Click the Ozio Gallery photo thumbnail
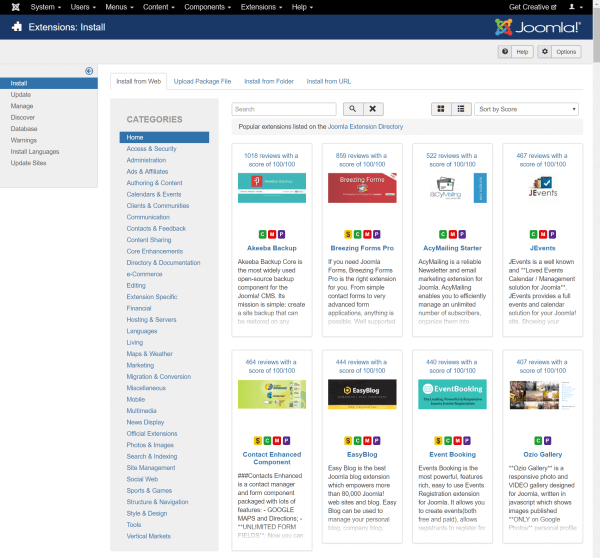Viewport: 600px width, 558px height. click(543, 395)
